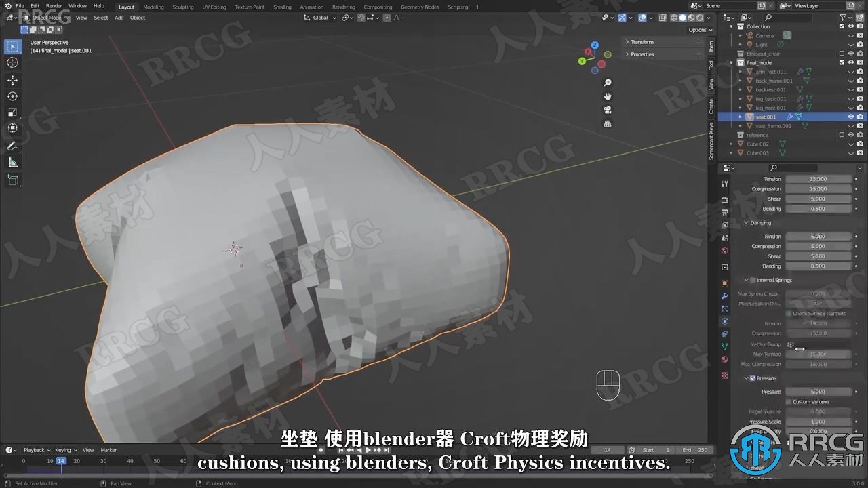The height and width of the screenshot is (488, 868).
Task: Open the timeline Playback dropdown
Action: [x=37, y=450]
